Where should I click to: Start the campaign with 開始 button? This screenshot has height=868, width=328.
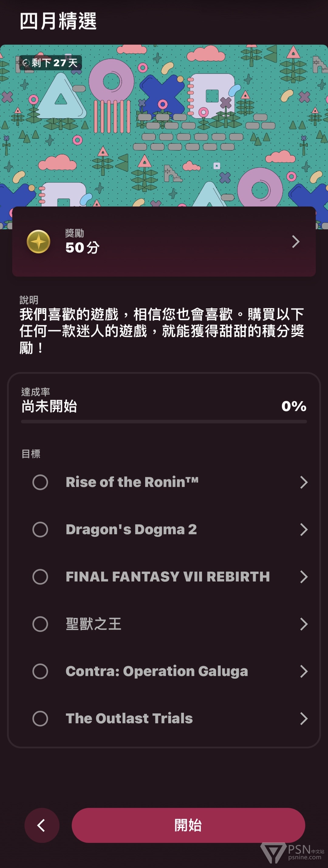click(x=188, y=825)
